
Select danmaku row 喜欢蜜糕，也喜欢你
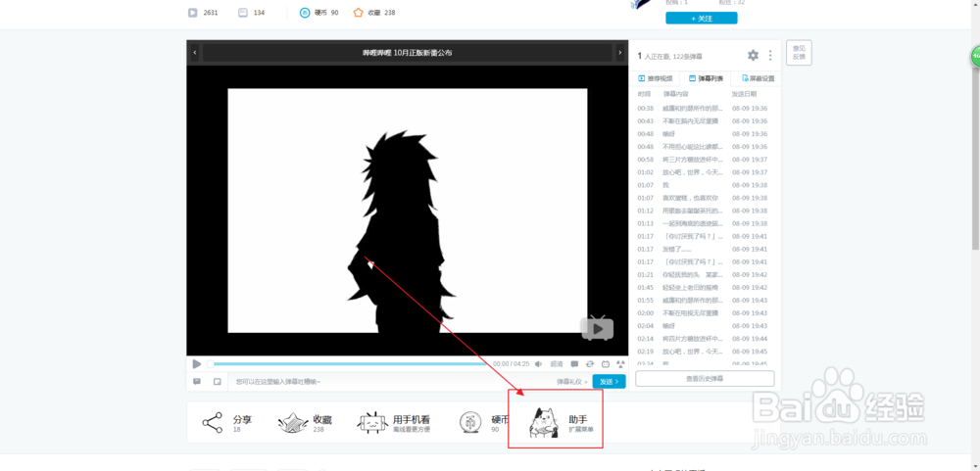click(x=705, y=198)
